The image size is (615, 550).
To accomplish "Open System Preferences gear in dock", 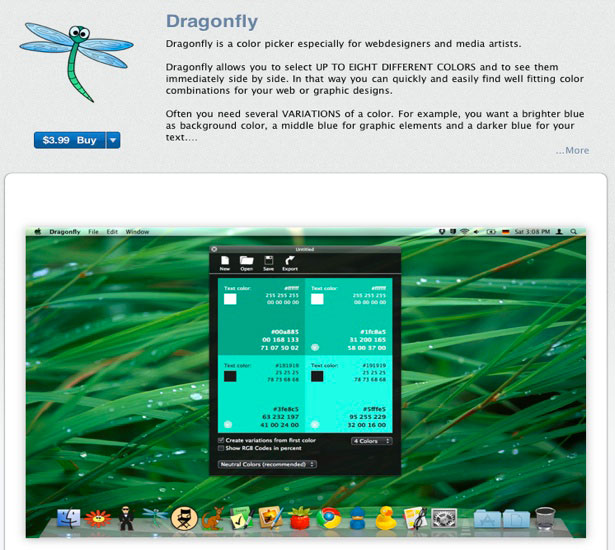I will pos(444,519).
